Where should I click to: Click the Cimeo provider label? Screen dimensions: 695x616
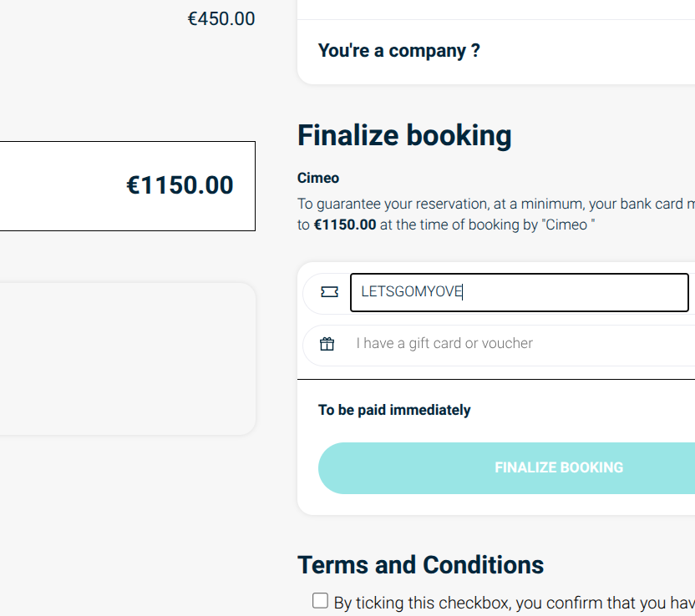coord(318,178)
